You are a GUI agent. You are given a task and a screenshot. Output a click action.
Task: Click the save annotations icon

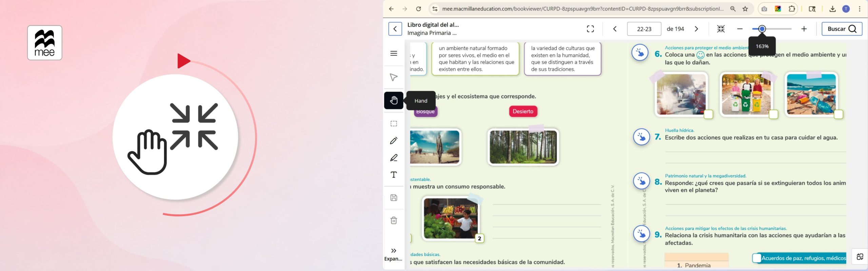(394, 197)
